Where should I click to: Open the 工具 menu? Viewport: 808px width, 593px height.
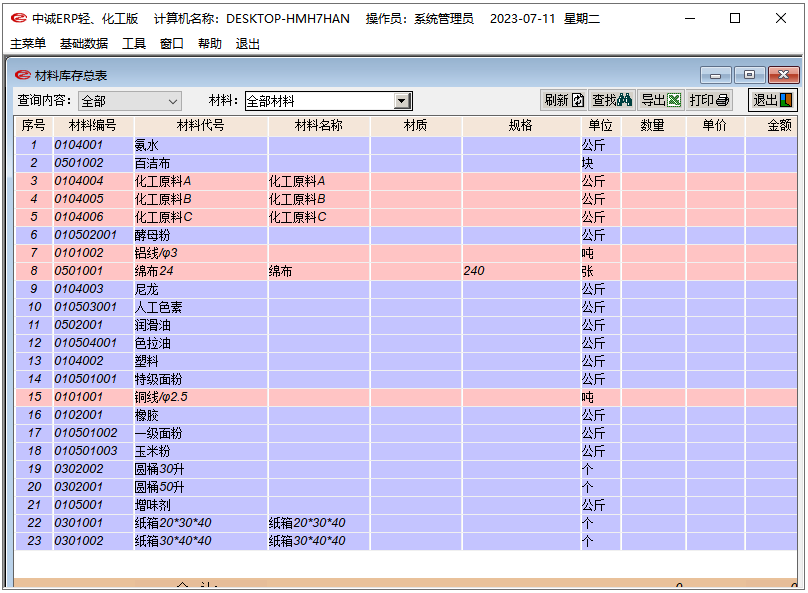(134, 44)
